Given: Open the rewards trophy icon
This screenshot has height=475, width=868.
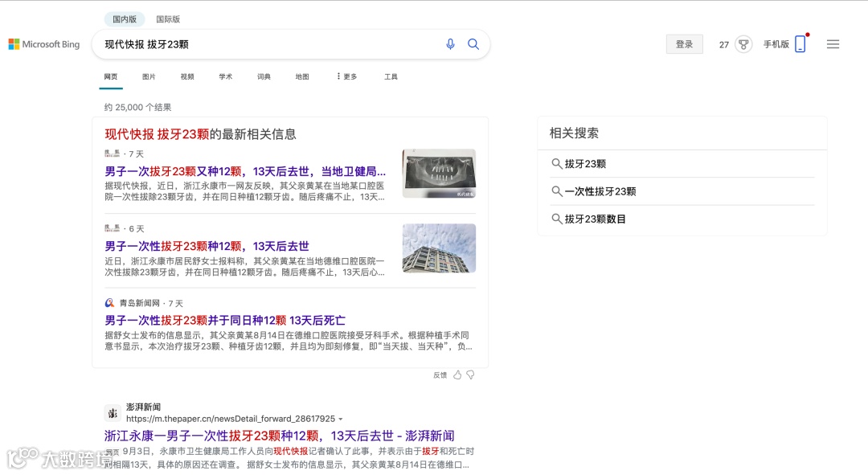Looking at the screenshot, I should (743, 44).
